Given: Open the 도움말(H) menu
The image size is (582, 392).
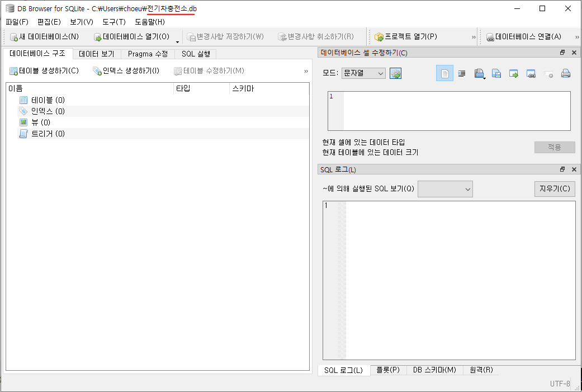Looking at the screenshot, I should [150, 22].
